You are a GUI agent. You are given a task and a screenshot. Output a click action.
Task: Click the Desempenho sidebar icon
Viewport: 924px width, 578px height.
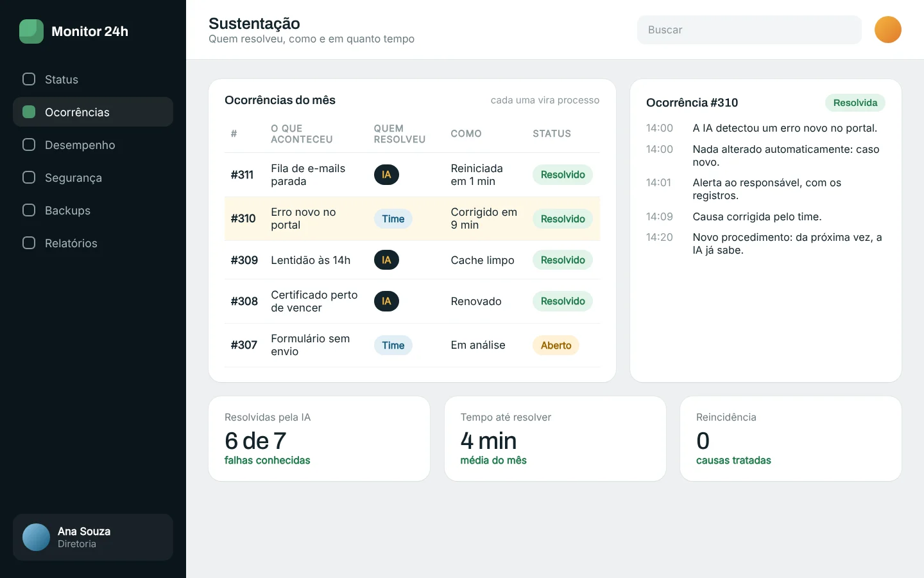coord(29,144)
